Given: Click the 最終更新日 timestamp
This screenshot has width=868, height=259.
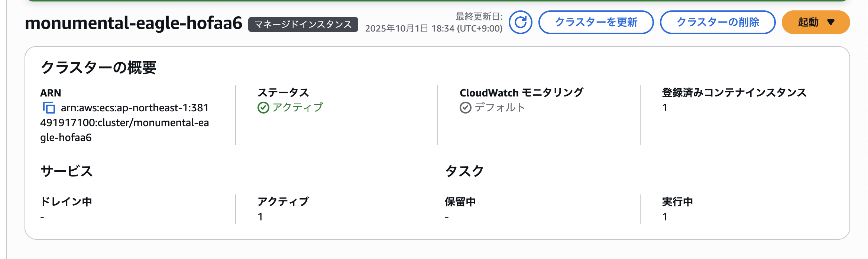Looking at the screenshot, I should click(x=434, y=29).
